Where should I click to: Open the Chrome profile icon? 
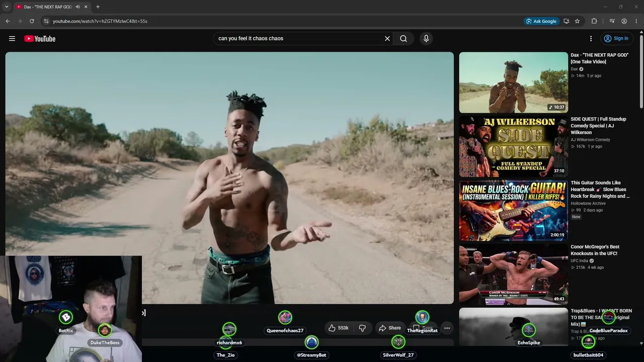pyautogui.click(x=624, y=21)
